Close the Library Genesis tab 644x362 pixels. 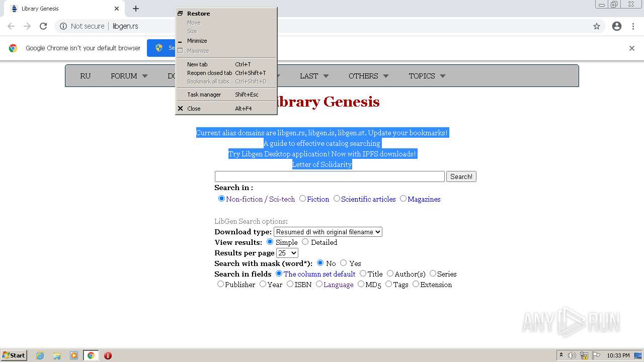117,9
